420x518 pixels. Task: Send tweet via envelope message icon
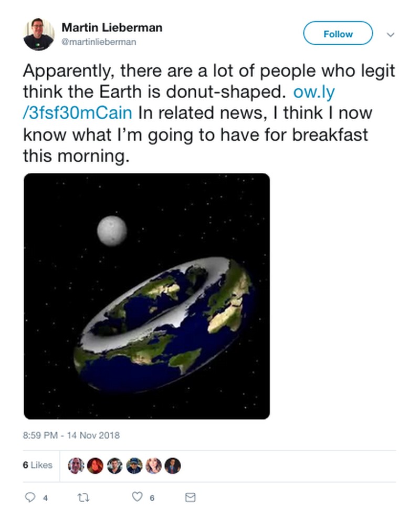click(x=191, y=497)
